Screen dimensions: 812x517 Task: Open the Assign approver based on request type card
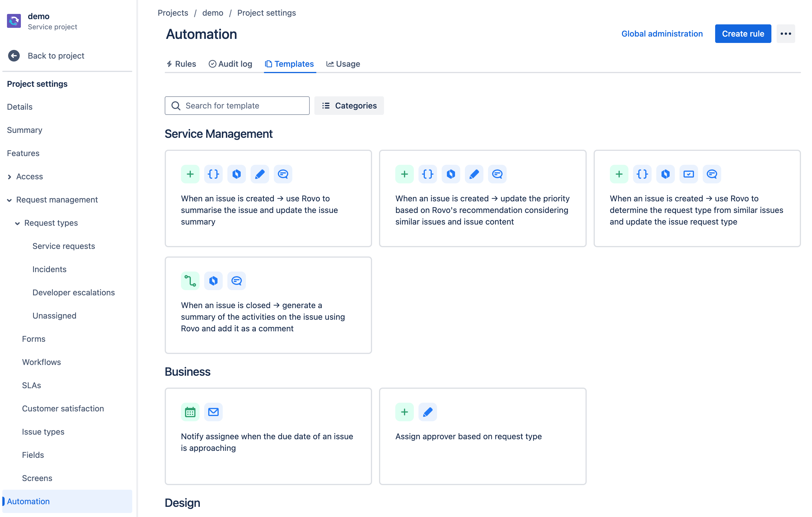pyautogui.click(x=482, y=436)
